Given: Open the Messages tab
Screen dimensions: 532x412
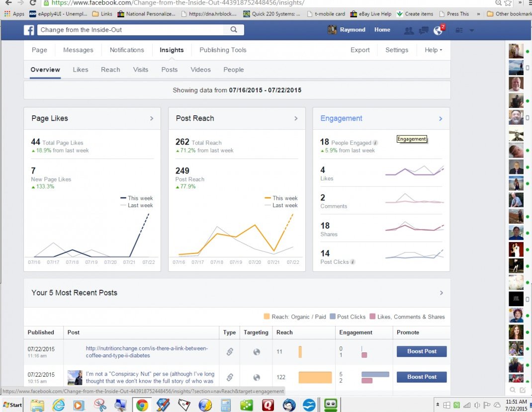Looking at the screenshot, I should [78, 50].
